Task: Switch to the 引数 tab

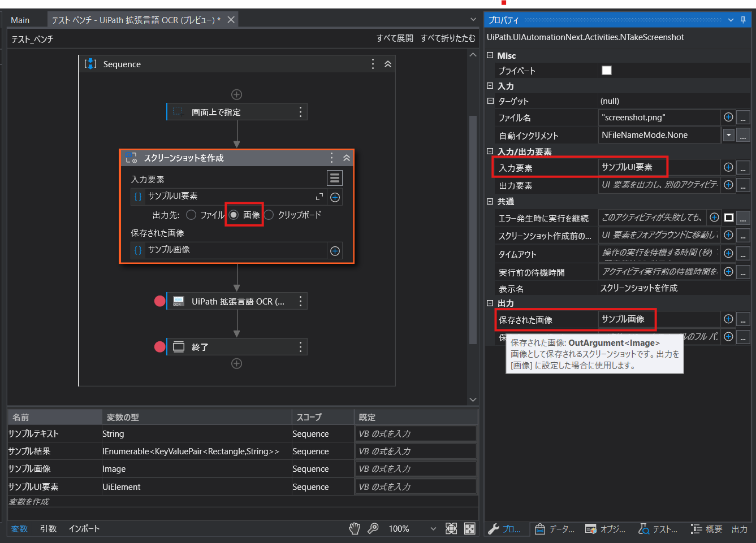Action: pyautogui.click(x=47, y=529)
